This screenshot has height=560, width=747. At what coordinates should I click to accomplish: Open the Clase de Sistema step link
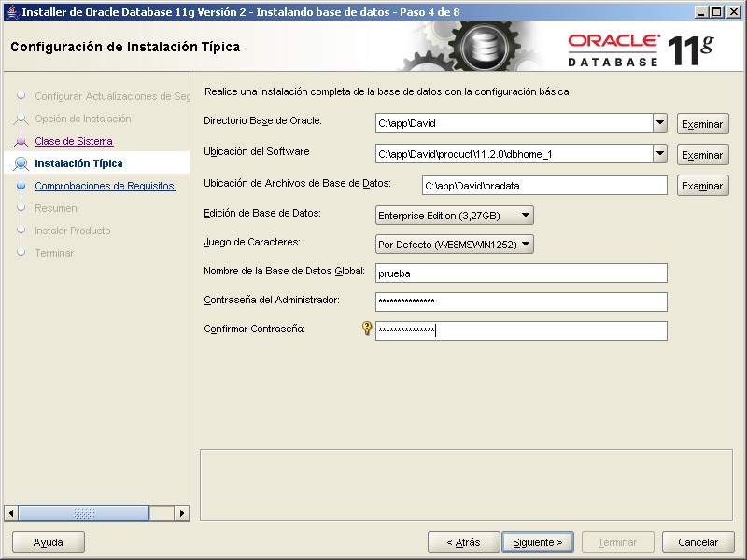tap(74, 141)
